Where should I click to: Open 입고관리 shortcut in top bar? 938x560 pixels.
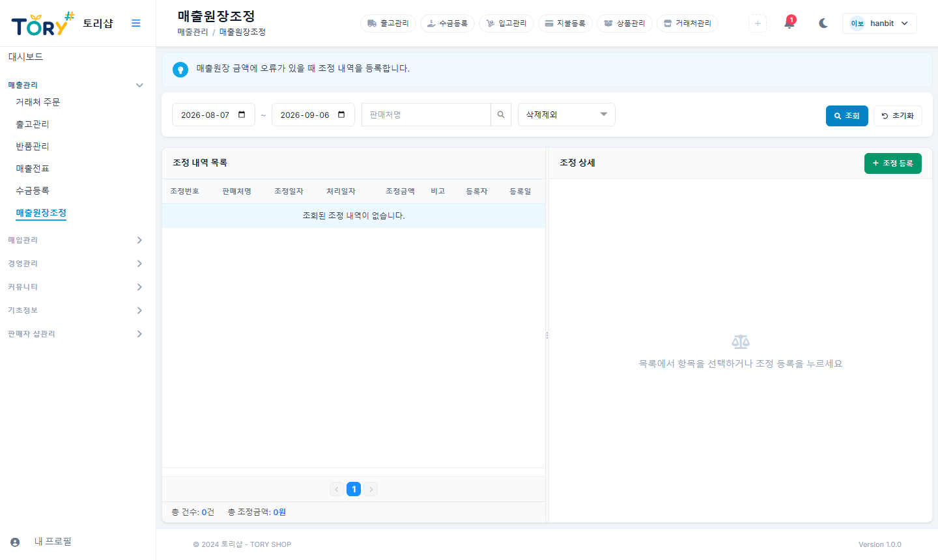point(506,23)
